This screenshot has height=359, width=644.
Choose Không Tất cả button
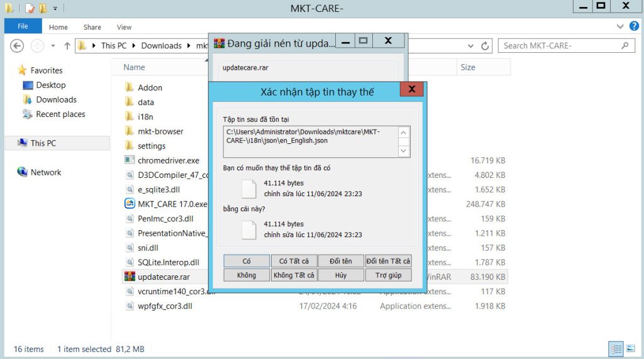coord(294,275)
